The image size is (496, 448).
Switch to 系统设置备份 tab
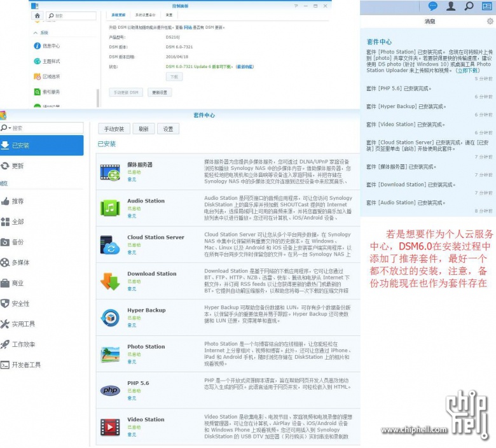pos(145,15)
